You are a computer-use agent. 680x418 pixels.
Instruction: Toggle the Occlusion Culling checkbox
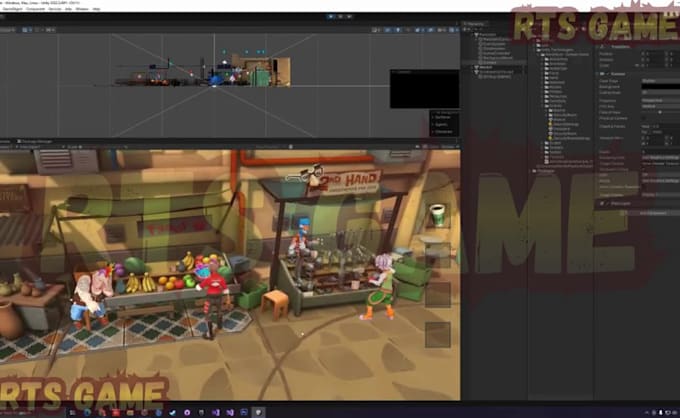tap(644, 169)
